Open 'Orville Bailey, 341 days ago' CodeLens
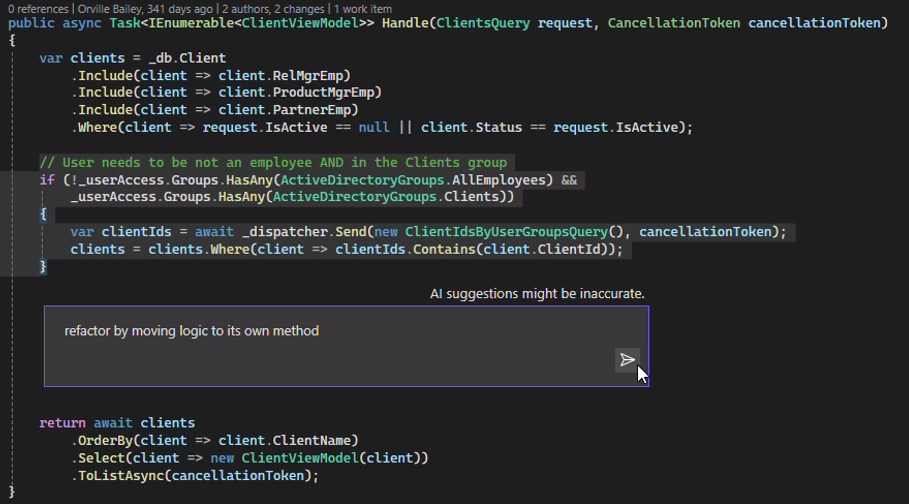This screenshot has height=504, width=909. coord(145,9)
